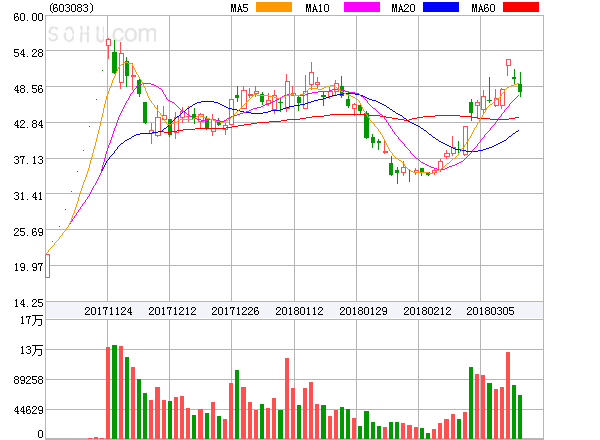Click the 89258 volume axis label

[28, 380]
